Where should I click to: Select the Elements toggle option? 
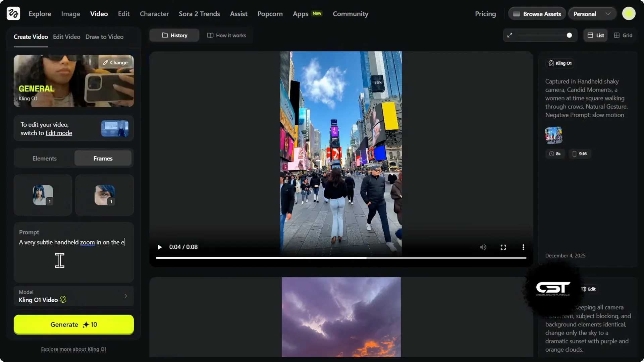tap(44, 159)
